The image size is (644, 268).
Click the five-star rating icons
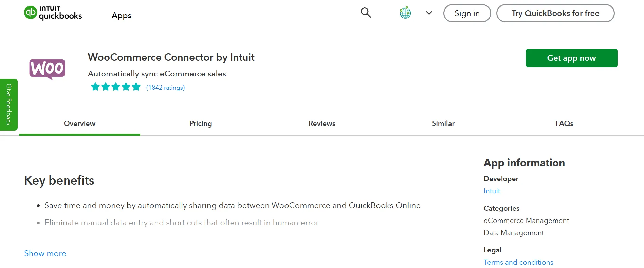115,87
